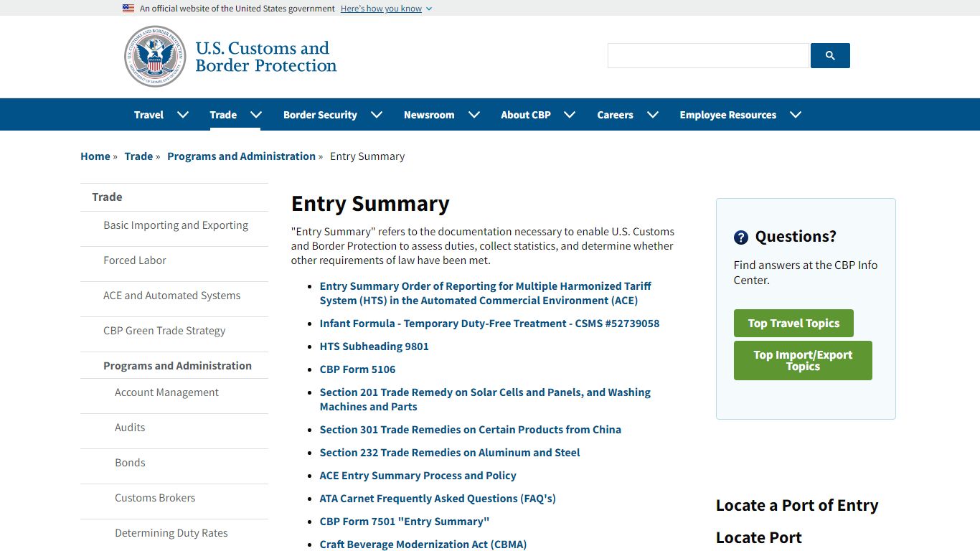Expand the "Here's how you know" banner
Screen dimensions: 980x551
point(386,9)
